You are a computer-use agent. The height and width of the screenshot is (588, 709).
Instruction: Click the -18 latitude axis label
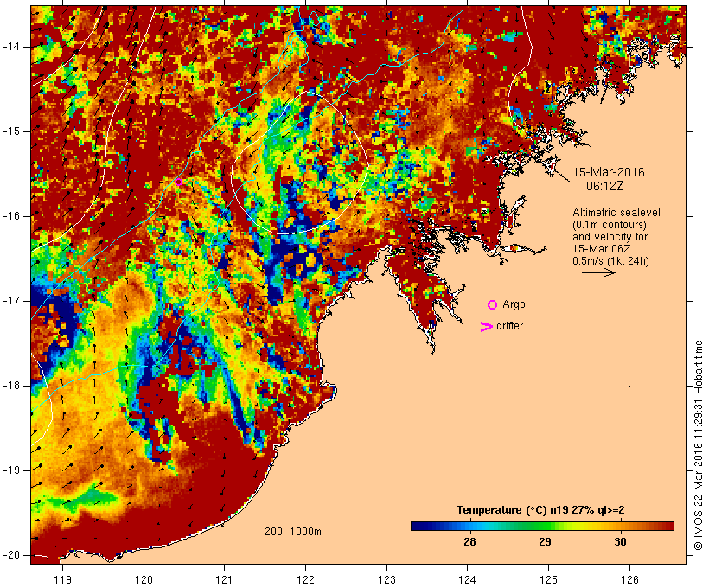[x=10, y=386]
